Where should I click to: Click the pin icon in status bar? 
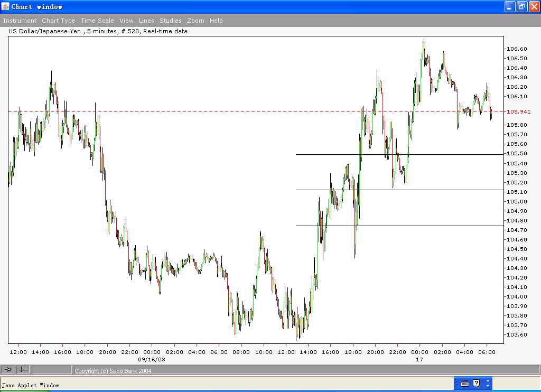pyautogui.click(x=8, y=370)
